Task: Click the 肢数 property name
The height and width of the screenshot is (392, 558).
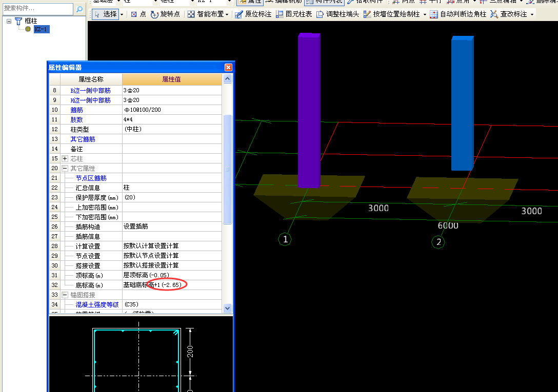Action: click(x=76, y=120)
